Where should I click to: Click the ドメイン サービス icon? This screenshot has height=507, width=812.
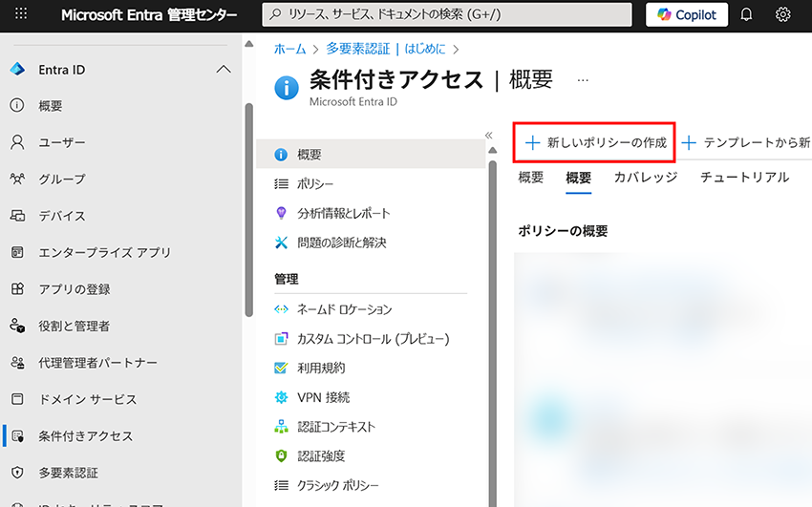click(17, 399)
